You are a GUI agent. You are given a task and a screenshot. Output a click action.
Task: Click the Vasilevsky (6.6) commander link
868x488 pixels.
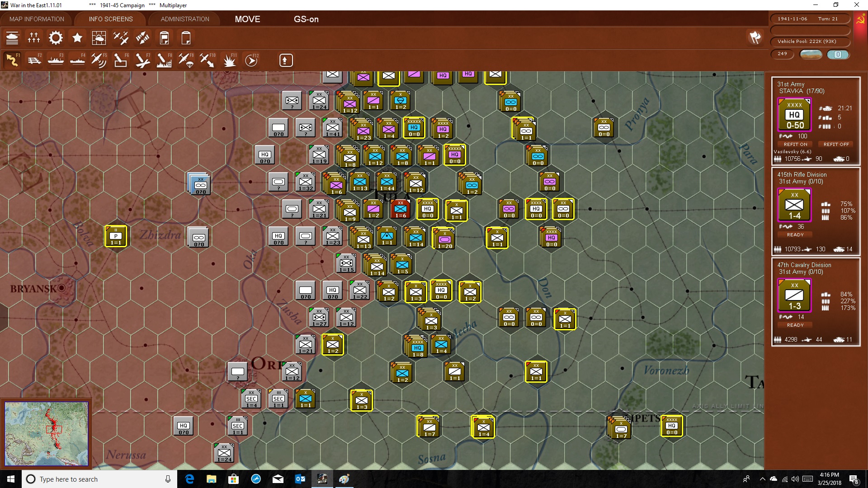tap(792, 151)
